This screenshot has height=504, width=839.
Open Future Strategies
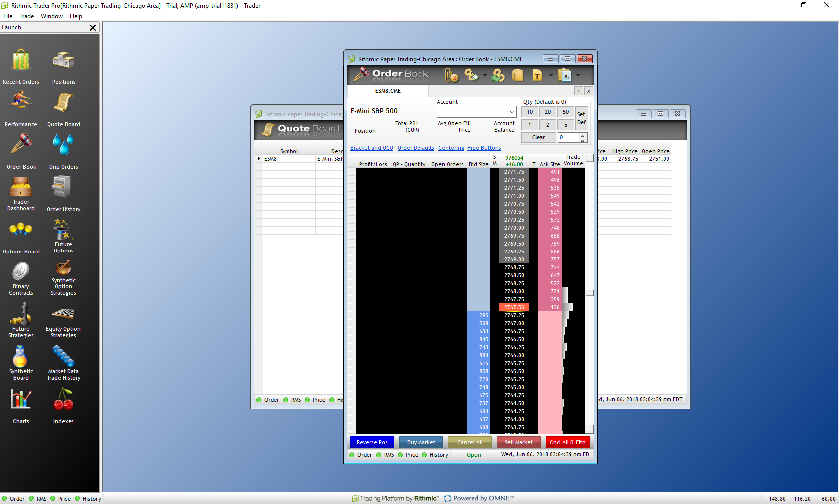pyautogui.click(x=21, y=321)
